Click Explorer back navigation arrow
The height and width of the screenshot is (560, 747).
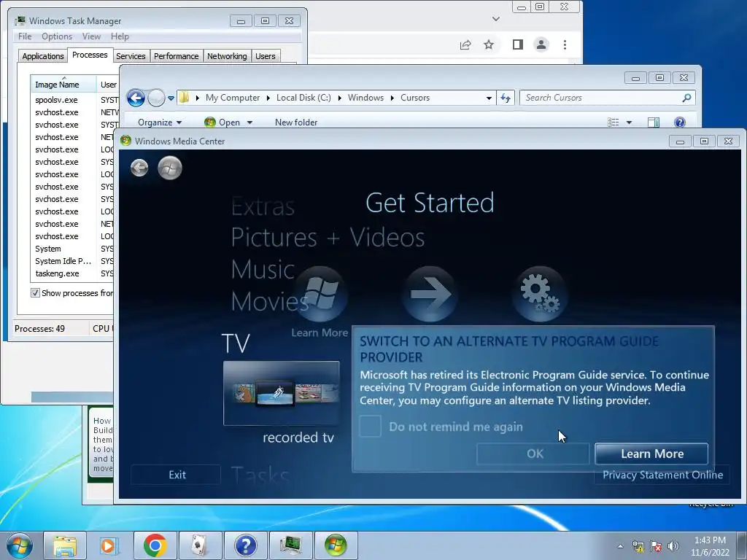pyautogui.click(x=136, y=98)
